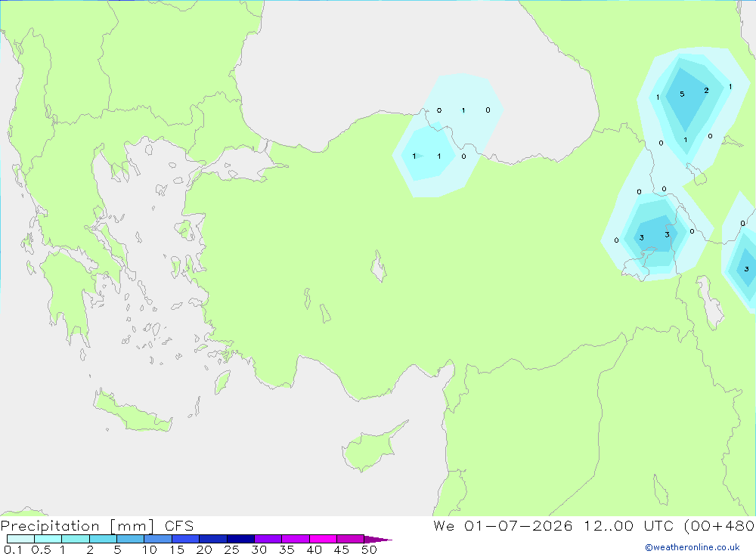This screenshot has width=756, height=554.
Task: Click the '35' legend scale label
Action: 287,549
